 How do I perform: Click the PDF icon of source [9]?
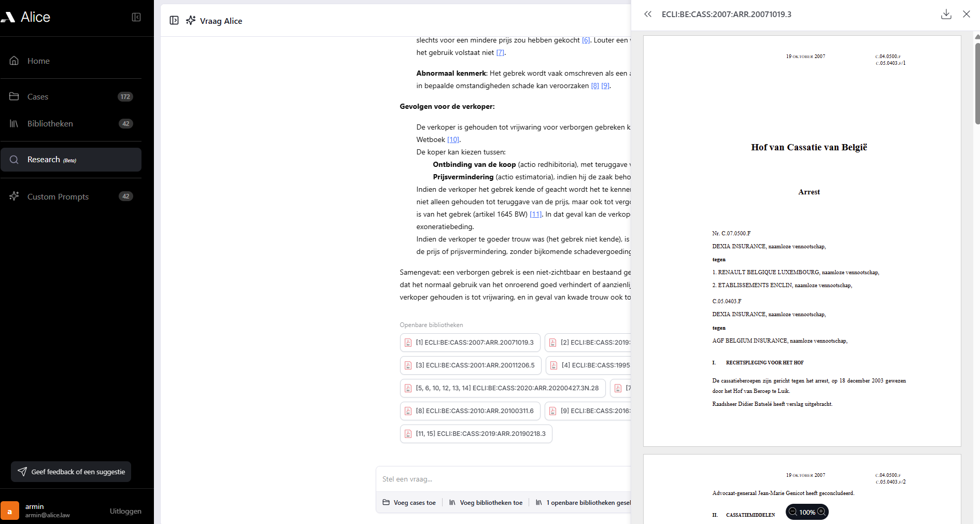(553, 411)
